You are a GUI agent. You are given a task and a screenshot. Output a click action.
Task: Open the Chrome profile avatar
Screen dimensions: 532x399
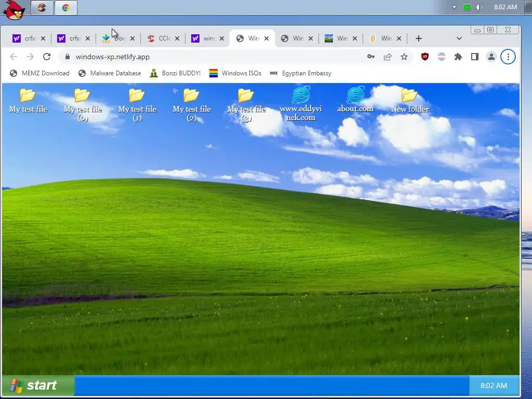click(x=491, y=57)
